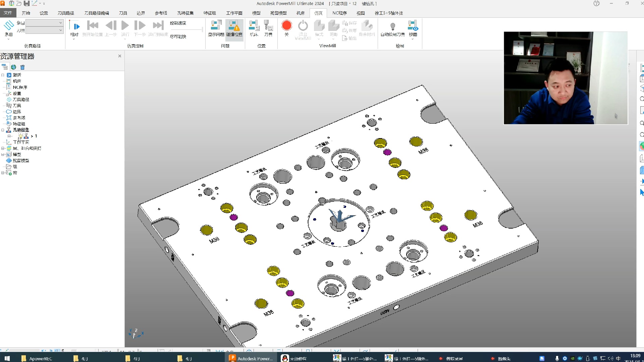This screenshot has height=362, width=644.
Task: Toggle lightbulb on hole feature set 1
Action: click(21, 136)
